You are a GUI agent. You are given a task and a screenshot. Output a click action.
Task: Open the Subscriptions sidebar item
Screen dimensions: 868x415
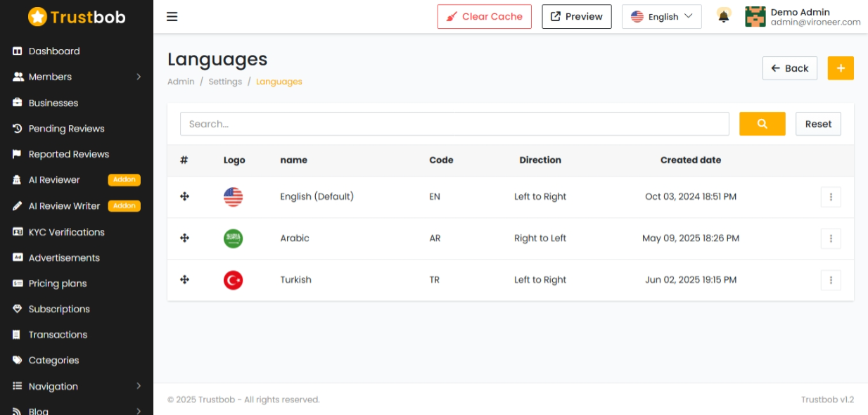click(59, 309)
